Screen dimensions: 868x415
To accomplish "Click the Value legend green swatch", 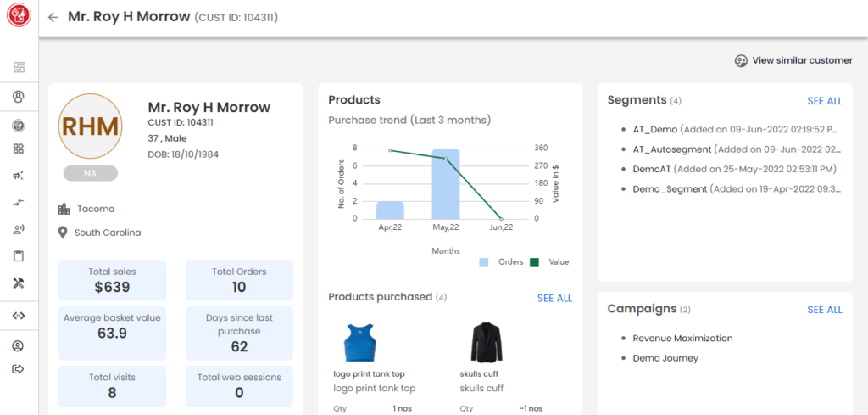I will coord(534,262).
